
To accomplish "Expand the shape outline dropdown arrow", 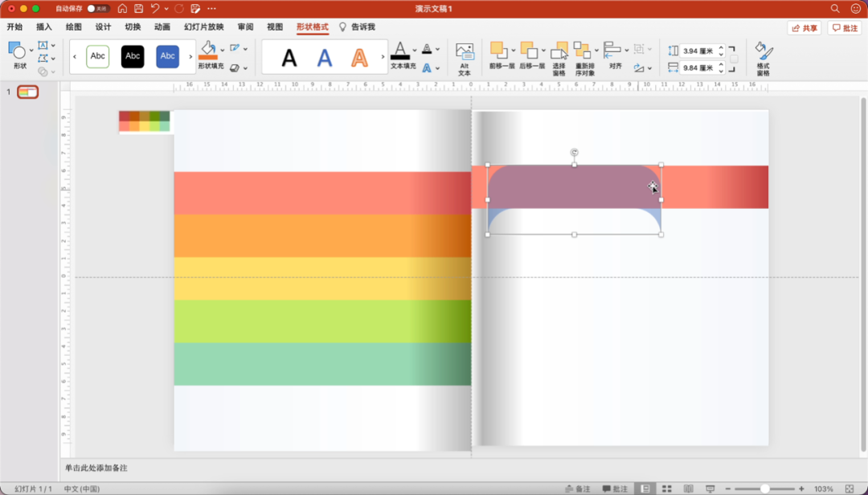I will (245, 49).
